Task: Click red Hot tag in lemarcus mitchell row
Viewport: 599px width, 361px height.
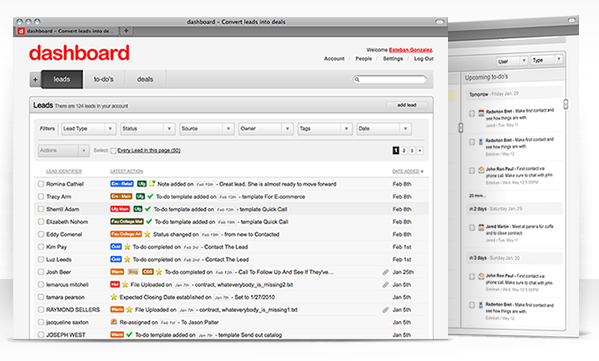Action: click(115, 285)
